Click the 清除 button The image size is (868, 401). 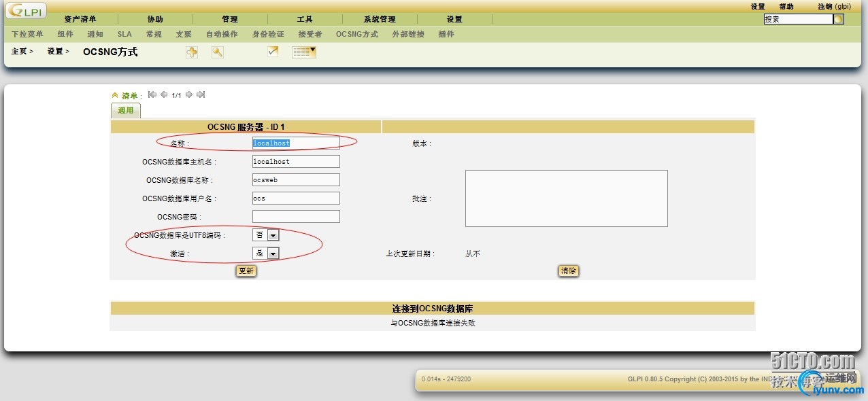coord(569,271)
